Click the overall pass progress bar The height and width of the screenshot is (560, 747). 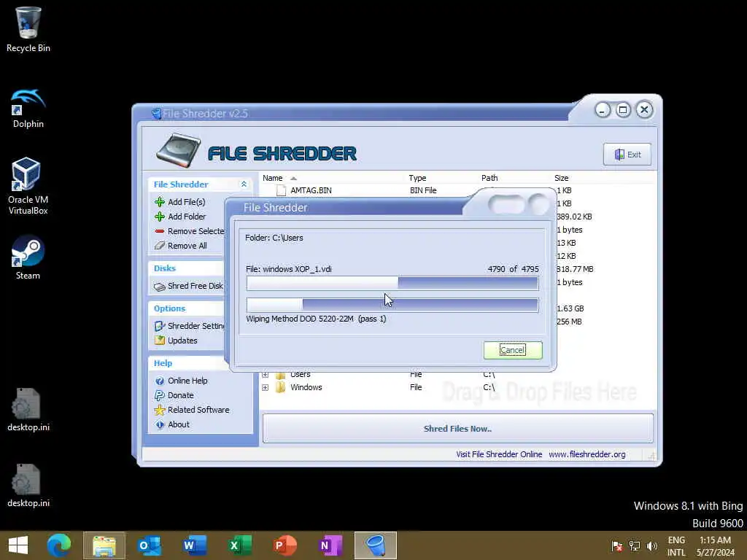[392, 305]
